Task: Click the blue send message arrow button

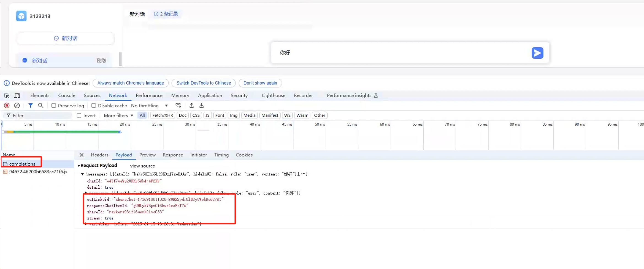Action: tap(537, 53)
